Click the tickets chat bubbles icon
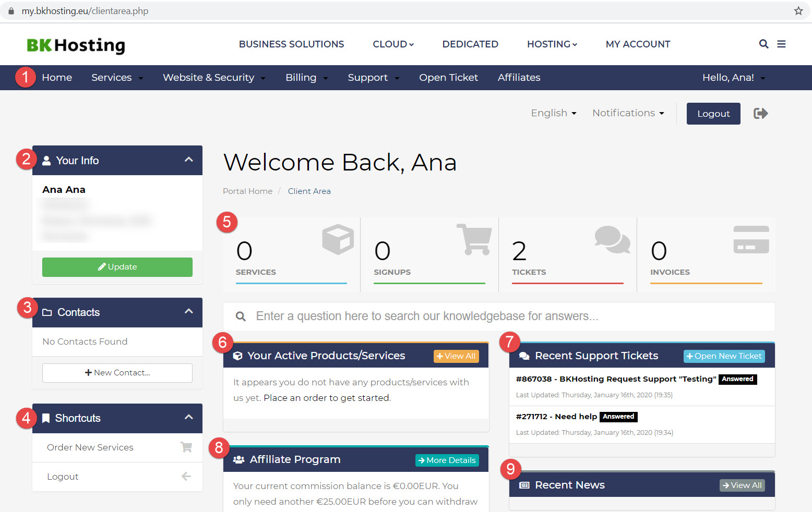This screenshot has height=512, width=812. pos(613,239)
